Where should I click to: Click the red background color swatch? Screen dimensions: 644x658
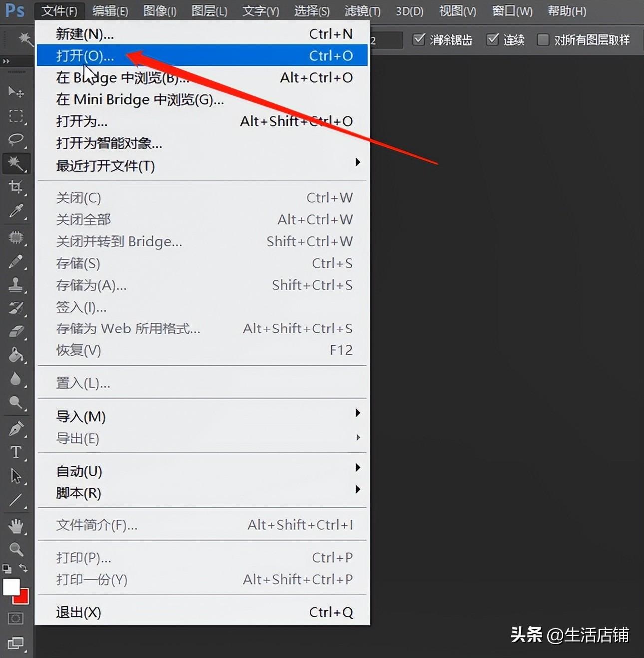(x=23, y=598)
